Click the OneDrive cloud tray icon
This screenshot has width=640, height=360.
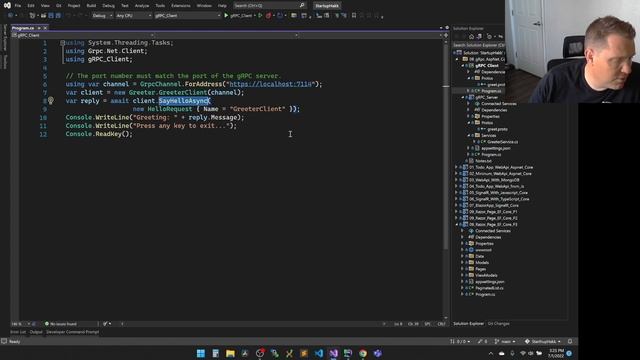tap(502, 353)
